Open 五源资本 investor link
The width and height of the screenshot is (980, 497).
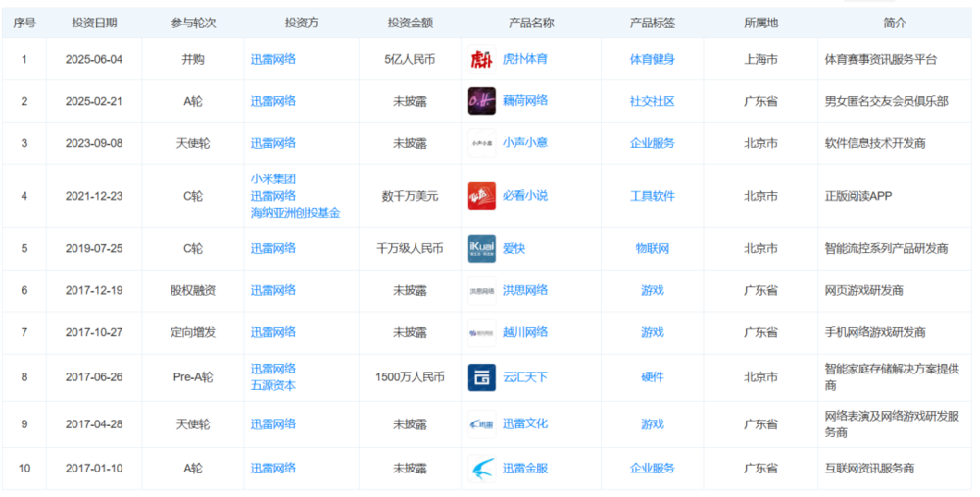(273, 385)
